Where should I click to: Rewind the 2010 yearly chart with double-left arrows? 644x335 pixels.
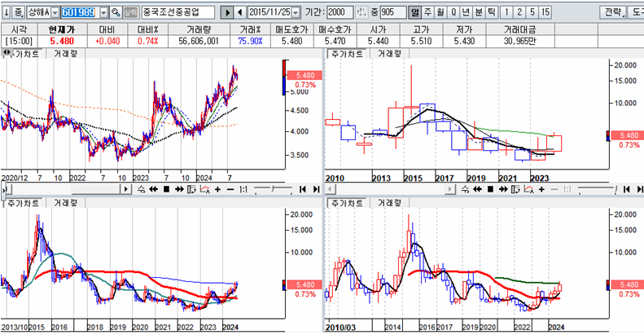click(x=477, y=189)
